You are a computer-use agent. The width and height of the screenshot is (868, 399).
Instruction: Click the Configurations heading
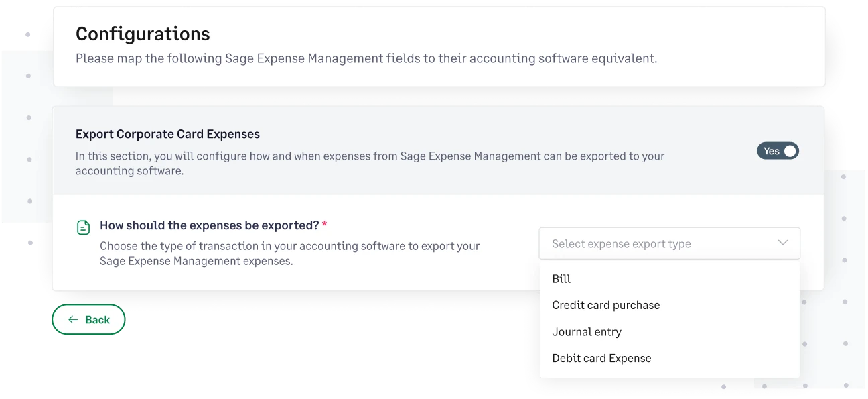coord(143,34)
